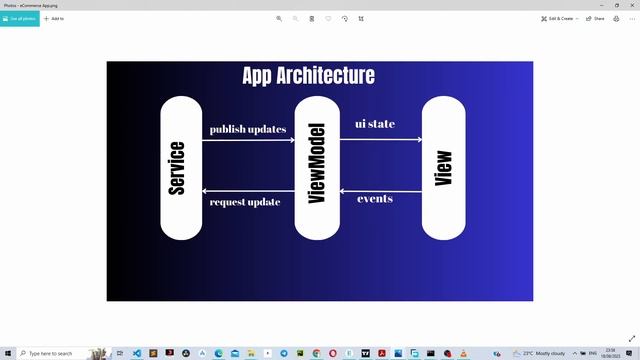The width and height of the screenshot is (640, 360).
Task: Delete the current photo with trash icon
Action: click(312, 19)
